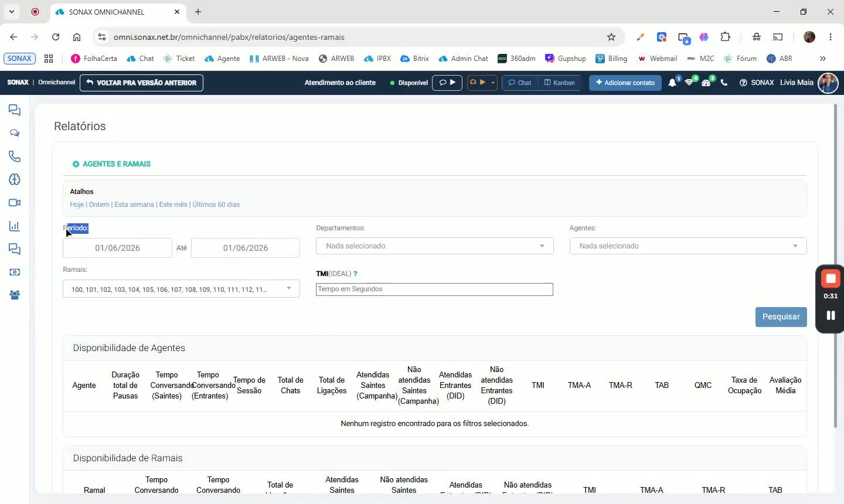This screenshot has width=844, height=504.
Task: Open the money/billing sidebar icon
Action: (15, 272)
